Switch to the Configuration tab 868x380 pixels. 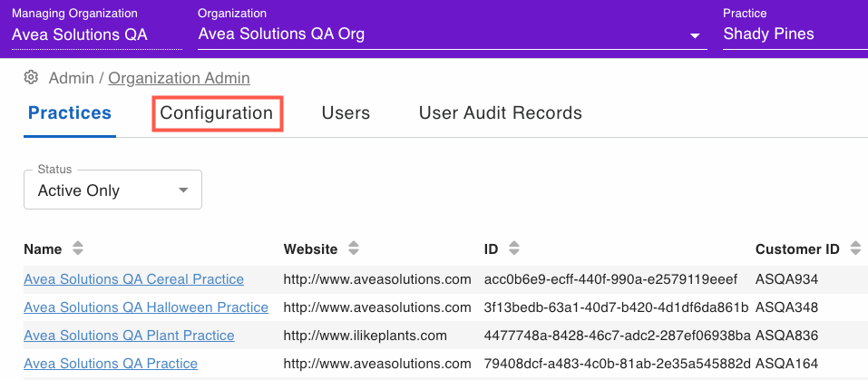pos(217,112)
